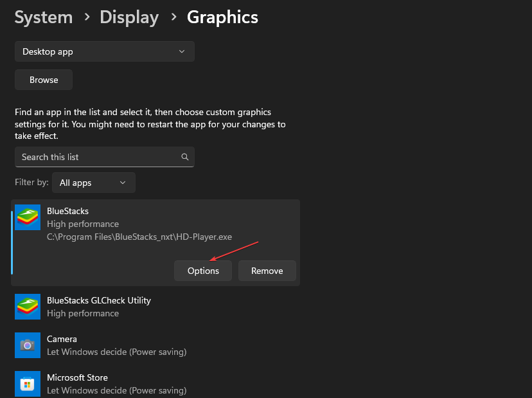Expand the All apps filter chevron
Screen dimensions: 532x398
pyautogui.click(x=122, y=183)
